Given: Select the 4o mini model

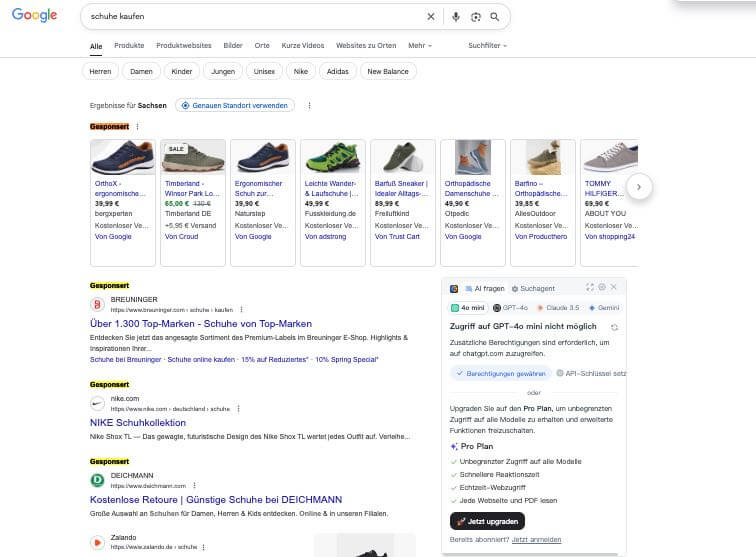Looking at the screenshot, I should [x=468, y=308].
